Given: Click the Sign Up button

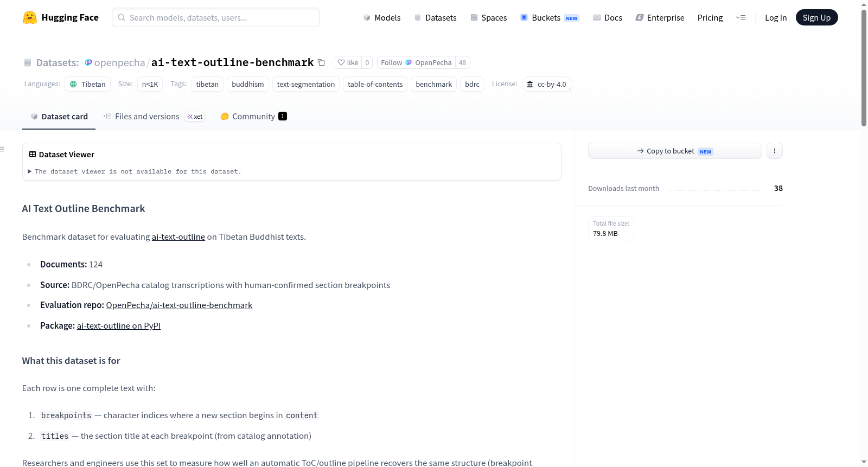Looking at the screenshot, I should pos(816,17).
